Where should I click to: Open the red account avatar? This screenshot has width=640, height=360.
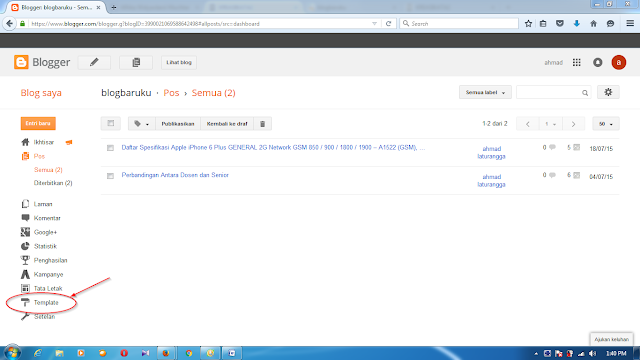(619, 62)
